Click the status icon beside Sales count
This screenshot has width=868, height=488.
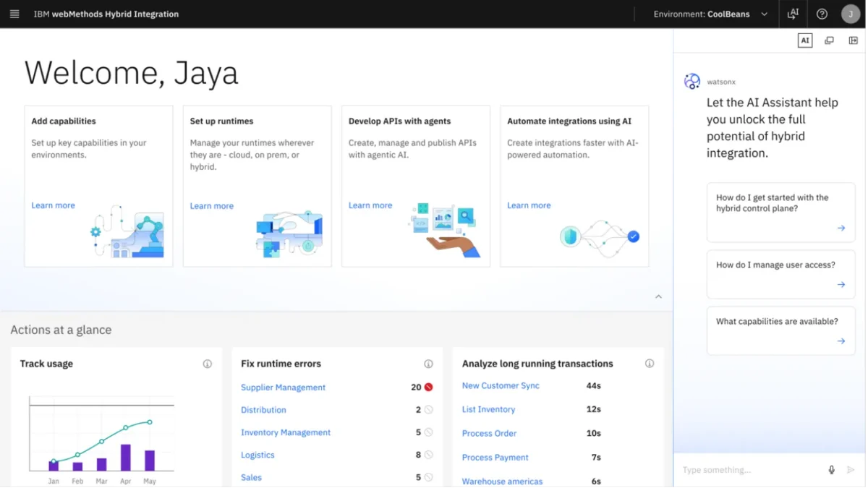tap(428, 477)
